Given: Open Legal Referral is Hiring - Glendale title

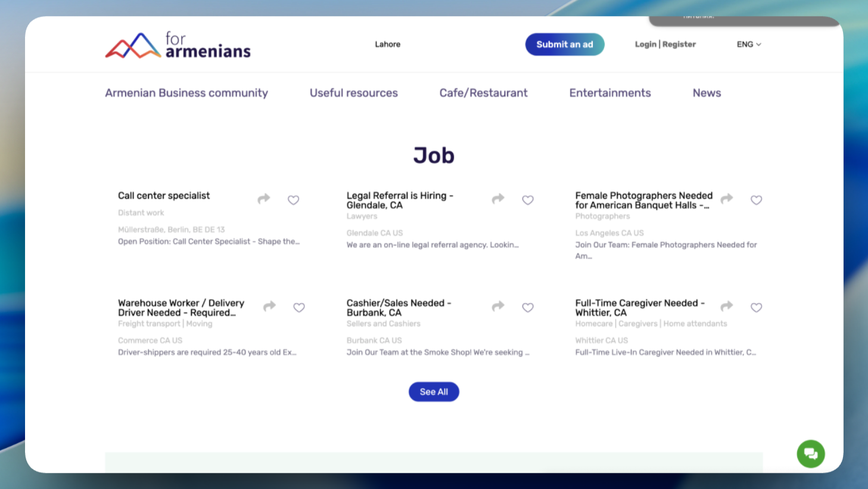Looking at the screenshot, I should (x=400, y=200).
